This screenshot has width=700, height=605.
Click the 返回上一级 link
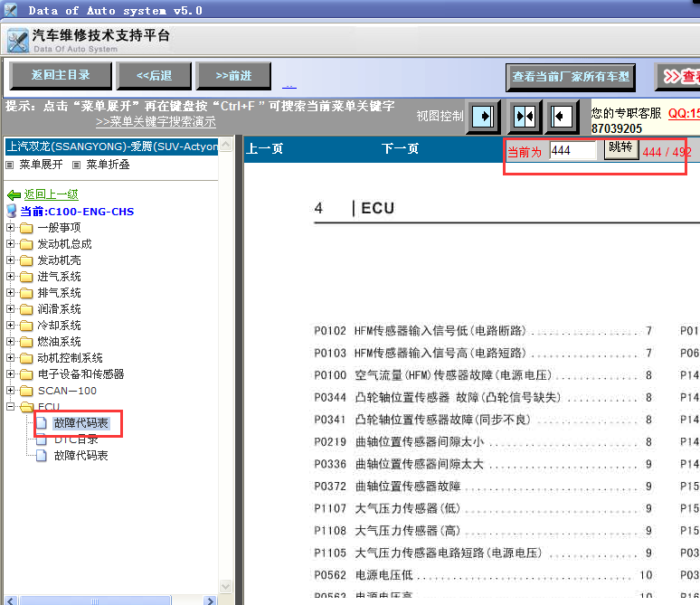(51, 194)
